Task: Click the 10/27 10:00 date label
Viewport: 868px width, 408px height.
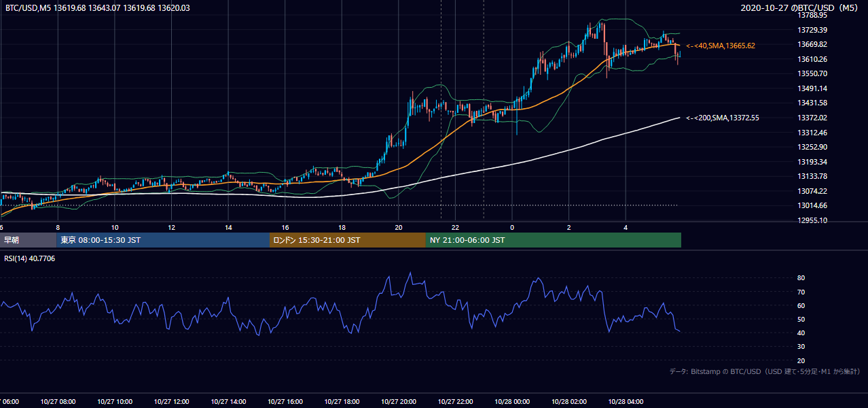Action: [115, 402]
